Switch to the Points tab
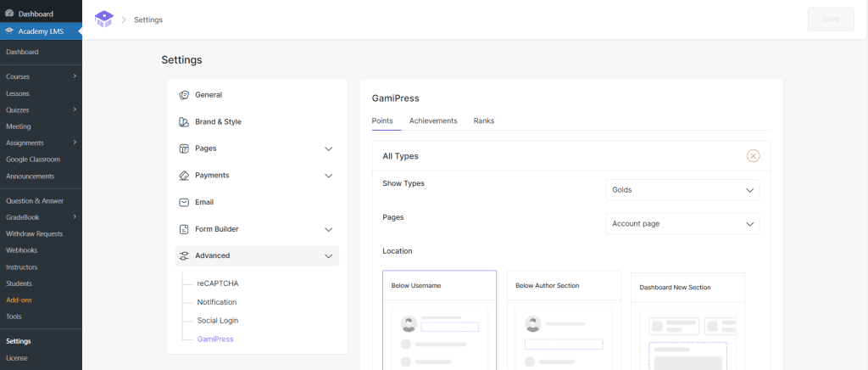 tap(382, 121)
